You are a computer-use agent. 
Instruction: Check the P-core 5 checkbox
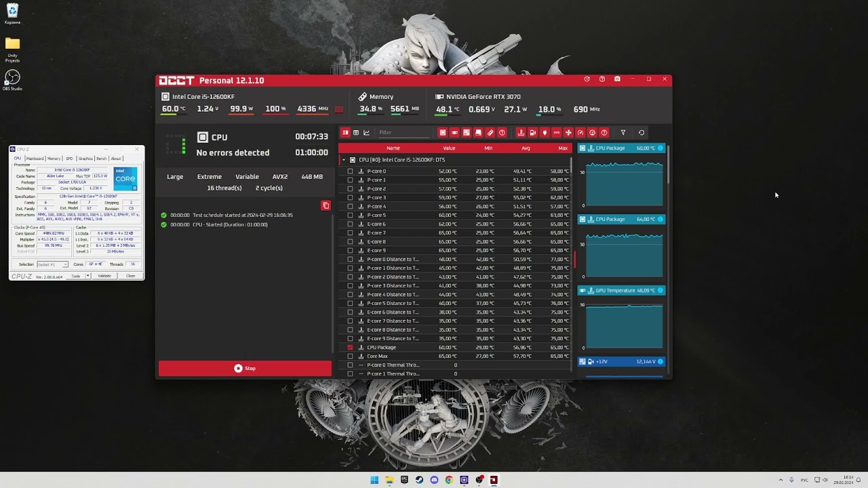click(x=350, y=216)
